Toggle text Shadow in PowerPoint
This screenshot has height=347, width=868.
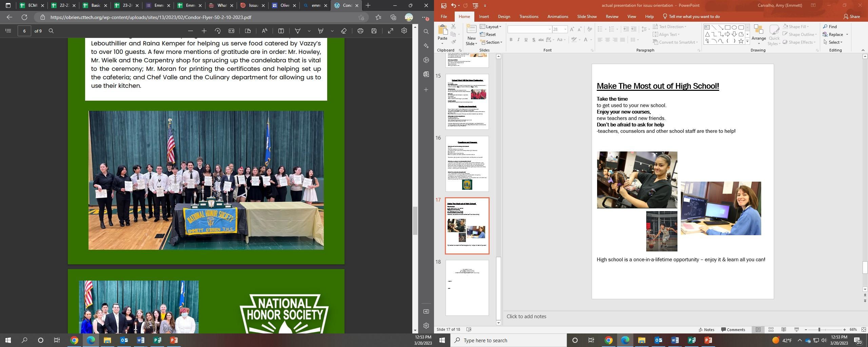click(x=533, y=40)
